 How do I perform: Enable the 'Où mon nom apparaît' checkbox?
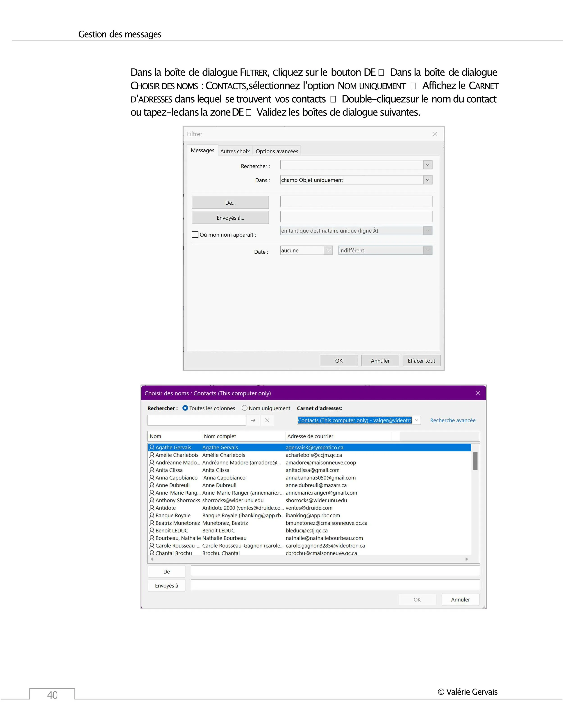click(x=195, y=234)
